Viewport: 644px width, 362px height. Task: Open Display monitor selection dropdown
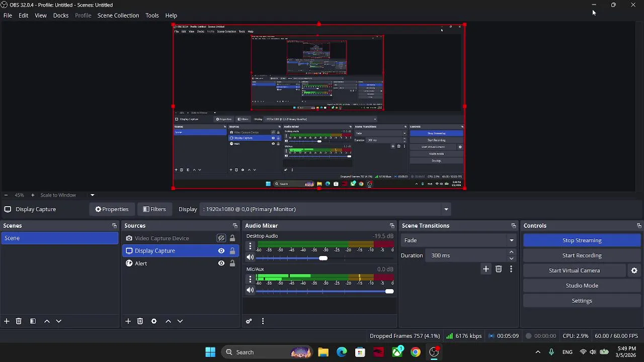(x=326, y=209)
